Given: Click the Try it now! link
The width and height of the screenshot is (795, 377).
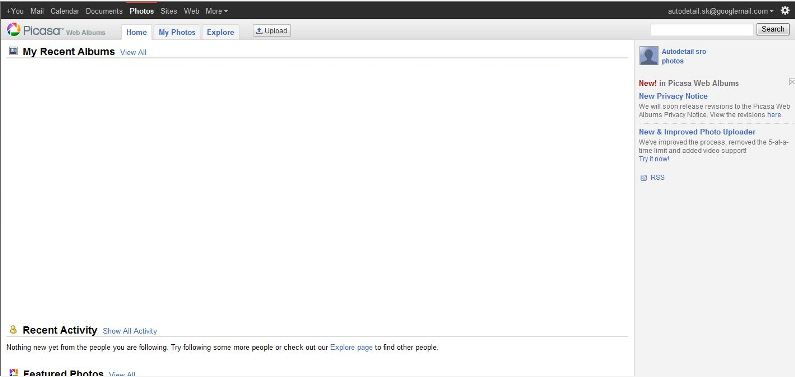Looking at the screenshot, I should [654, 159].
